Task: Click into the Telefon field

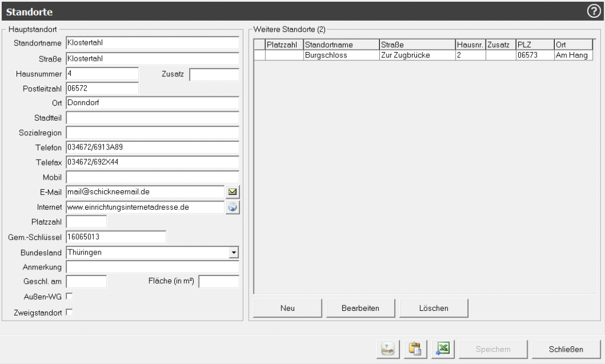Action: [152, 147]
